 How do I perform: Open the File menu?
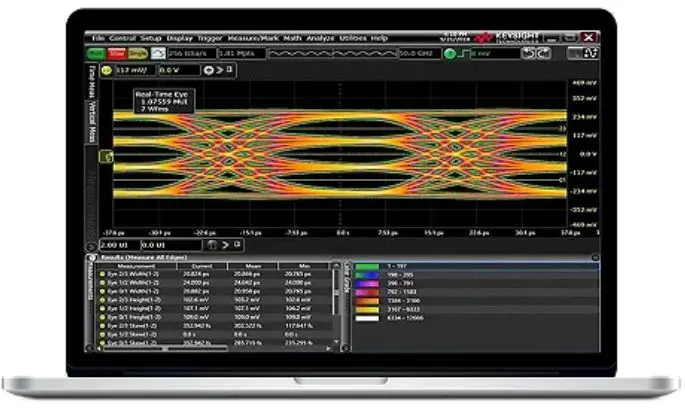[98, 38]
